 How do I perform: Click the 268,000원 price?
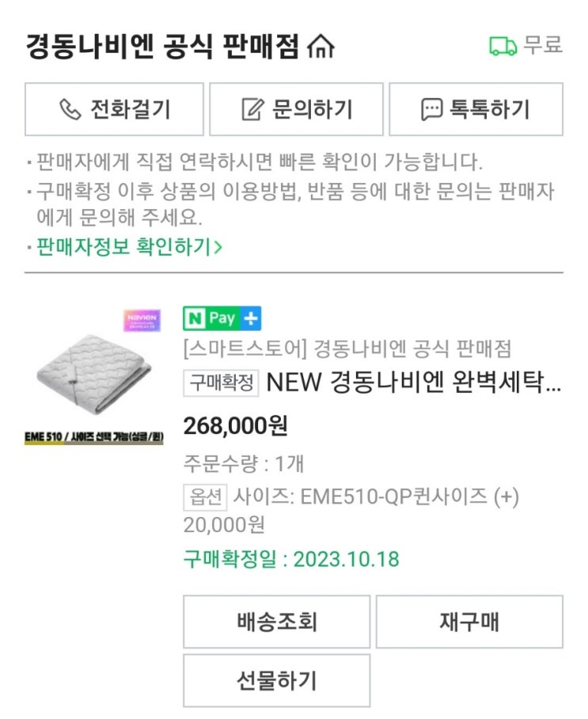[236, 426]
